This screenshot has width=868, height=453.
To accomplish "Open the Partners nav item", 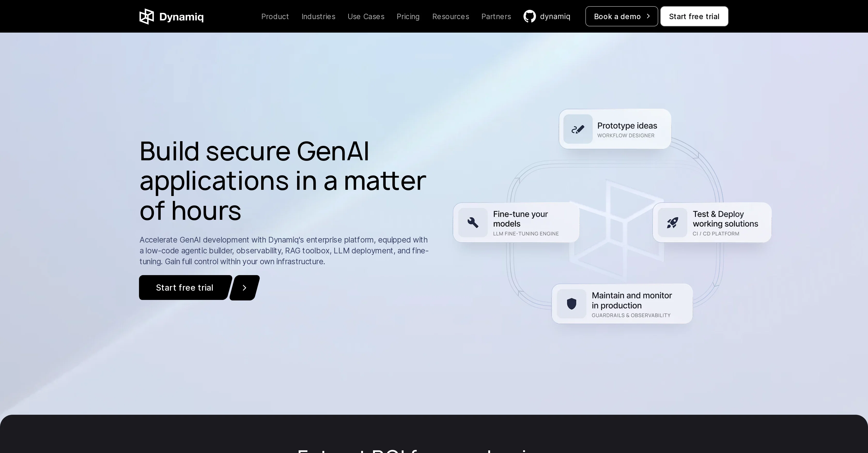I will [x=496, y=17].
